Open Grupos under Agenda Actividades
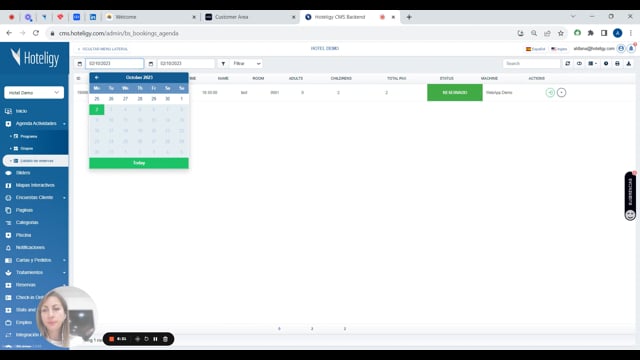Viewport: 640px width, 360px height. [27, 149]
